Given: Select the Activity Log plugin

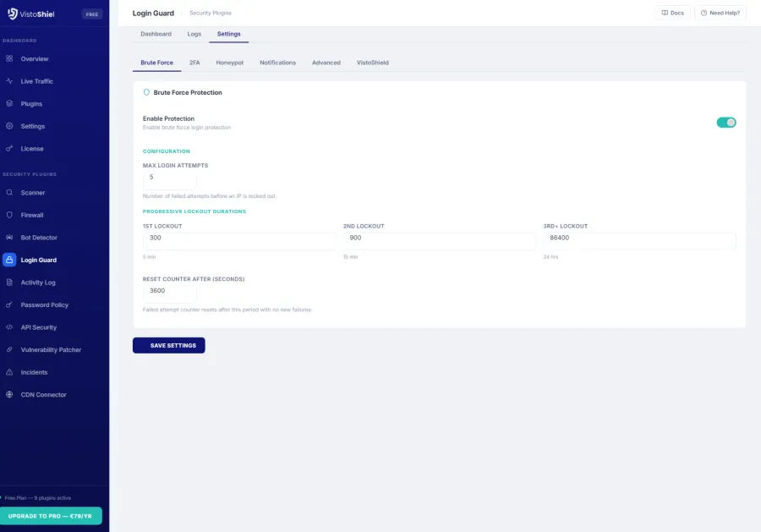Looking at the screenshot, I should tap(40, 282).
